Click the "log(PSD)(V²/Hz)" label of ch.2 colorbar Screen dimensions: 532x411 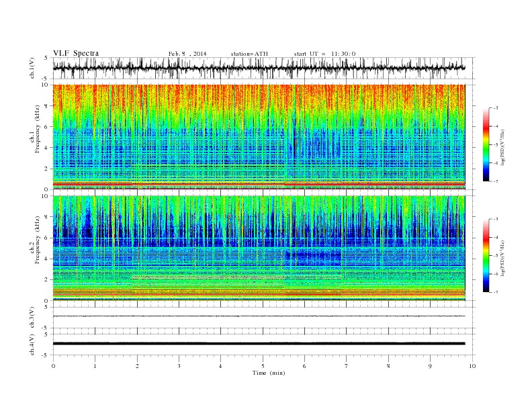click(x=502, y=258)
